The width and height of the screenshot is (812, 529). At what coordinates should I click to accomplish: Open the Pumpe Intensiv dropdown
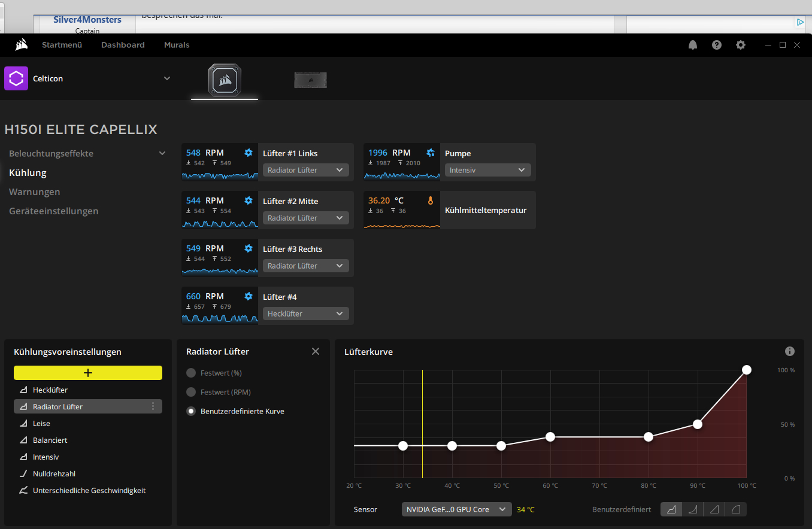click(487, 170)
